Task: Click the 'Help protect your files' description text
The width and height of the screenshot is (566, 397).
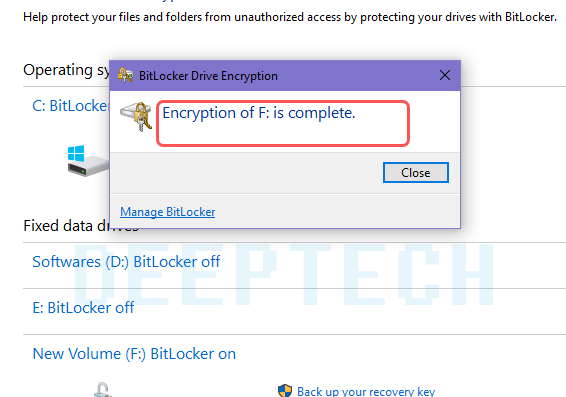Action: point(290,17)
